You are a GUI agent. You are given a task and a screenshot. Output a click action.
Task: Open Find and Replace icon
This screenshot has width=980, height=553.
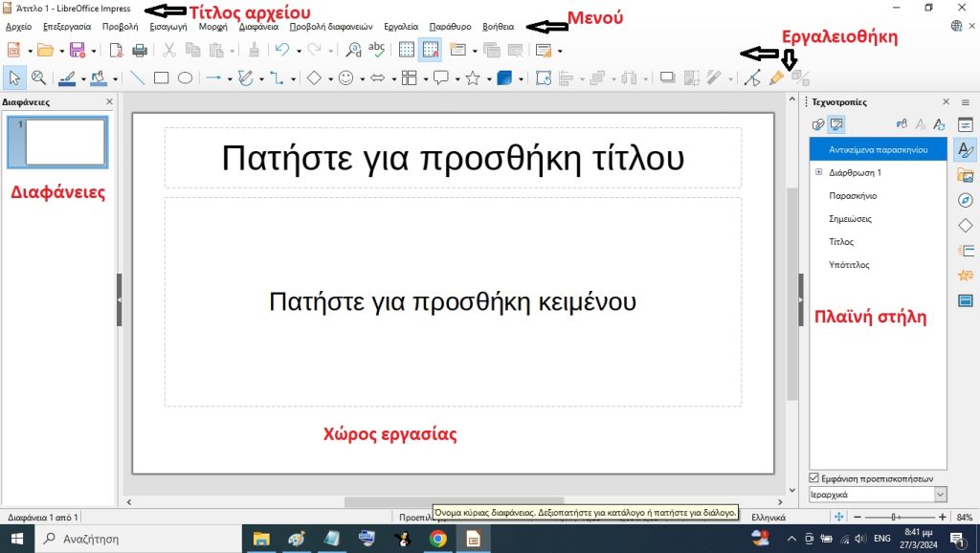pos(354,50)
